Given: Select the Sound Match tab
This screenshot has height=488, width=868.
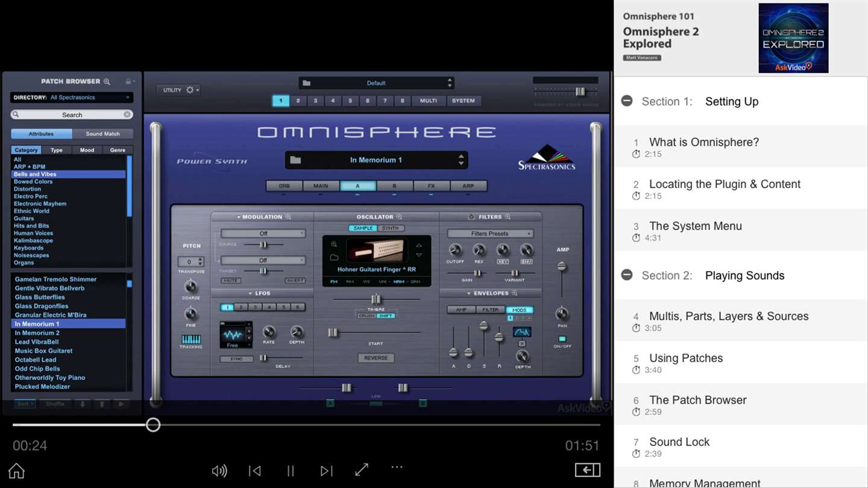Looking at the screenshot, I should 102,134.
